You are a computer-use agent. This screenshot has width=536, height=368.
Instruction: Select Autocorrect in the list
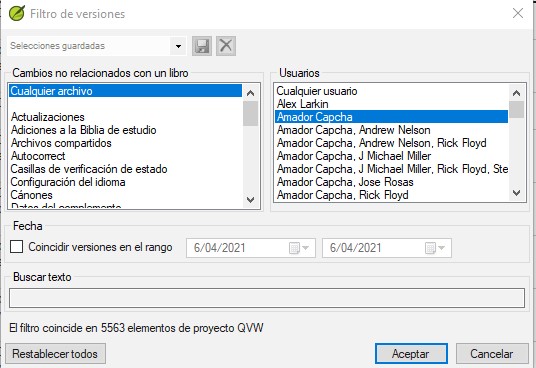[x=125, y=156]
